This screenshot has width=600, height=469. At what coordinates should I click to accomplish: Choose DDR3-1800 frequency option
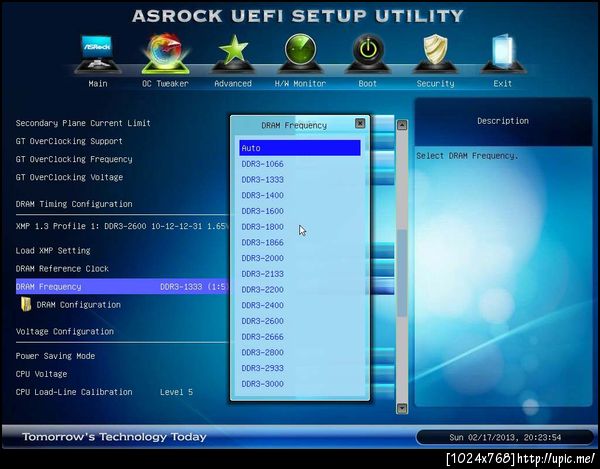pos(262,226)
